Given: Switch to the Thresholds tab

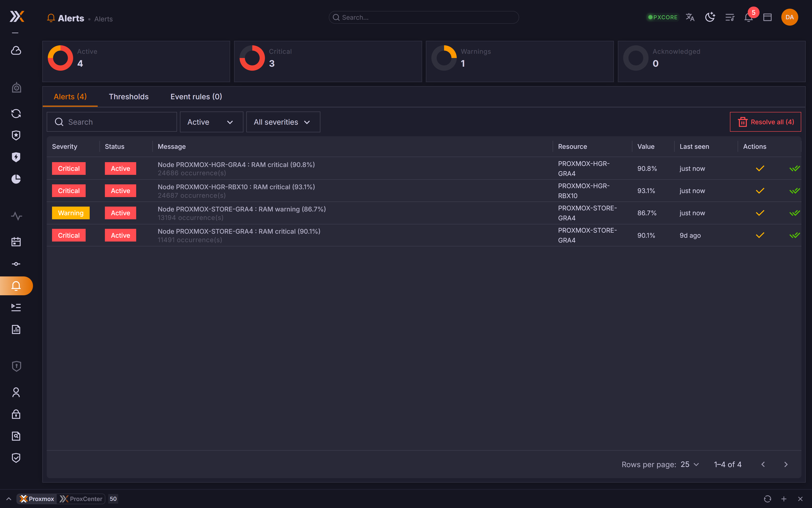Looking at the screenshot, I should (x=129, y=97).
